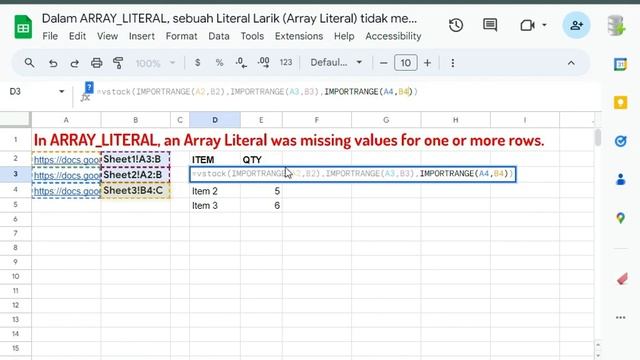Open the 123 number formats menu

coord(286,62)
